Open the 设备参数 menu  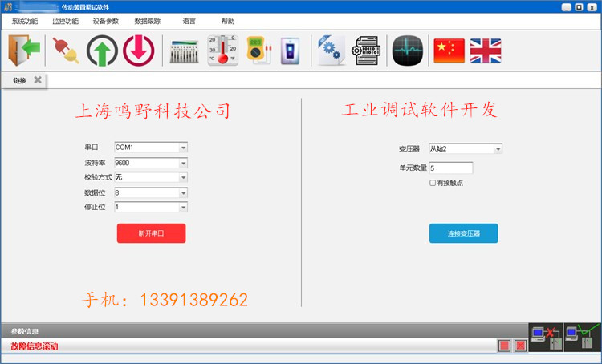click(x=106, y=22)
